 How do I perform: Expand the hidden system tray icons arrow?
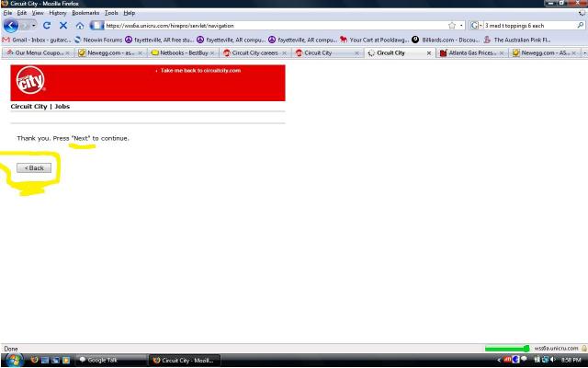[499, 360]
